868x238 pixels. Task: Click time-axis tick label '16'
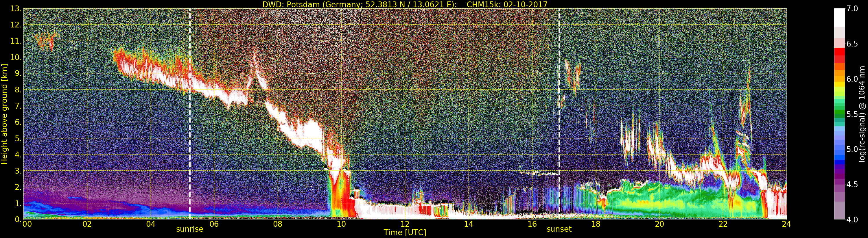(x=532, y=224)
